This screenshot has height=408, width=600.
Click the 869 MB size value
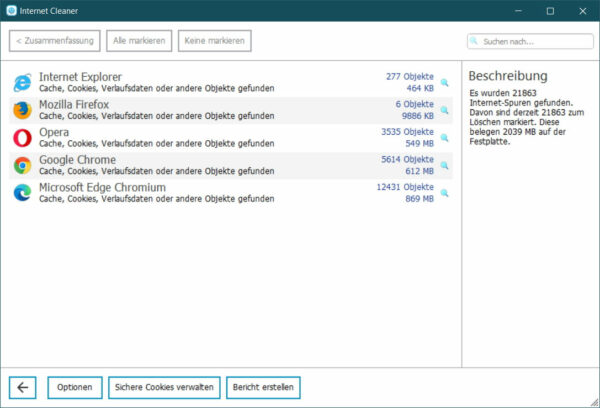pyautogui.click(x=420, y=199)
